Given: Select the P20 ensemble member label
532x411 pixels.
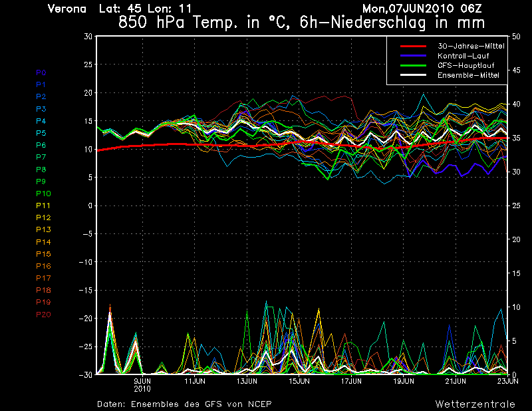Looking at the screenshot, I should pyautogui.click(x=43, y=315).
